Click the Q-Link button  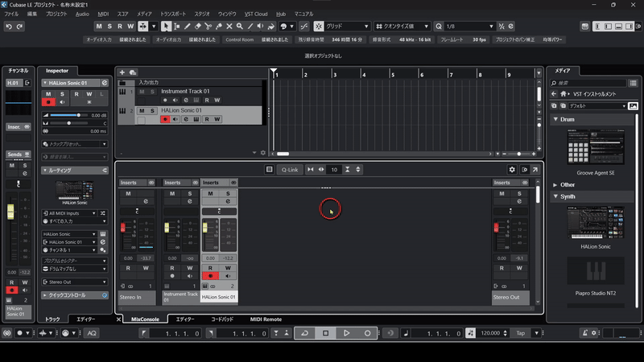pyautogui.click(x=290, y=170)
